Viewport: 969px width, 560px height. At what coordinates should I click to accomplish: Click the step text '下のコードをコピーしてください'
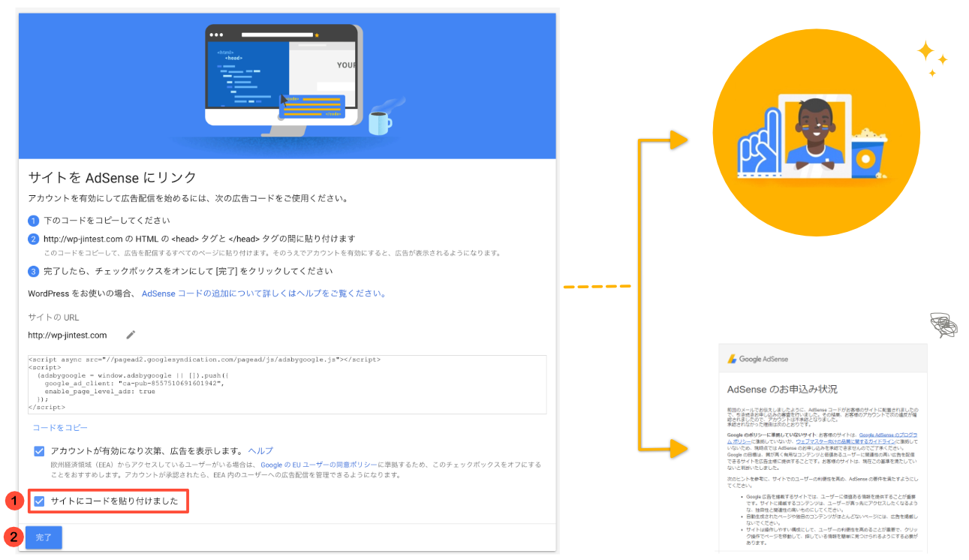point(107,221)
